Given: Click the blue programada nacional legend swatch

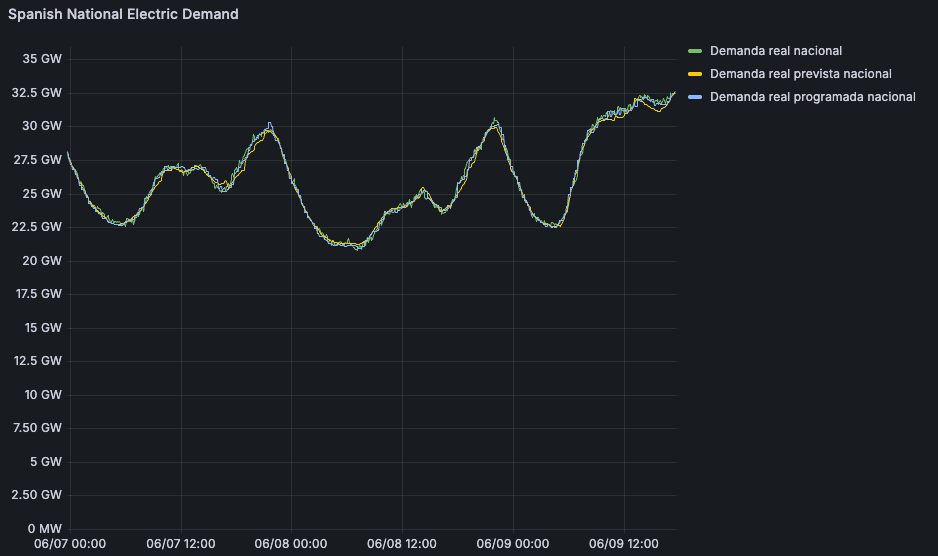Looking at the screenshot, I should click(695, 97).
